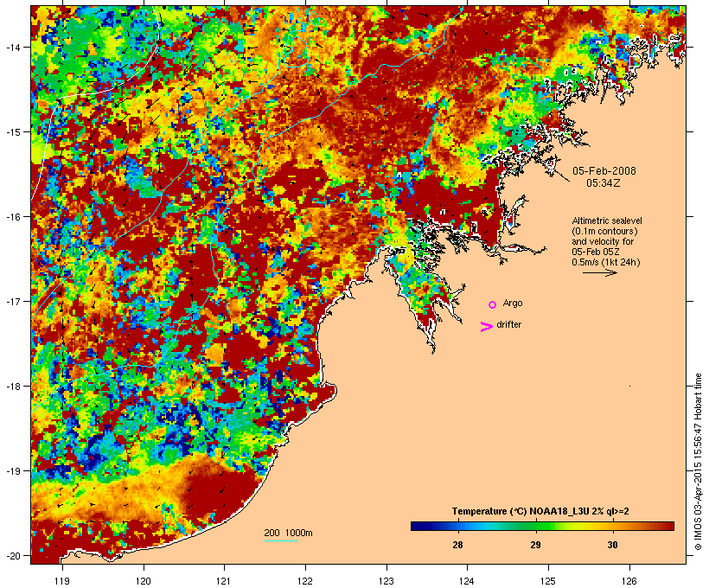The image size is (709, 588).
Task: Click the IMOS copyright timestamp text
Action: coord(698,462)
